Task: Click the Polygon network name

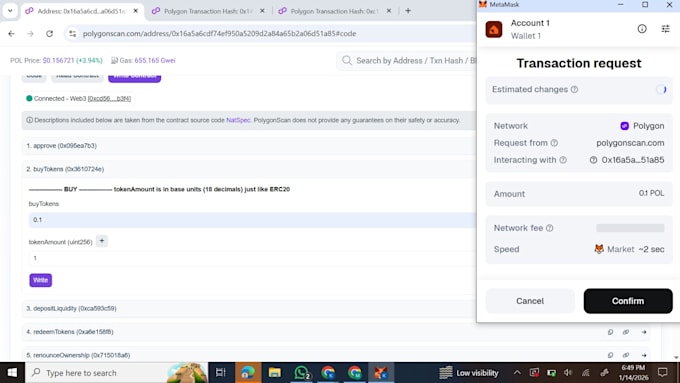Action: (648, 126)
